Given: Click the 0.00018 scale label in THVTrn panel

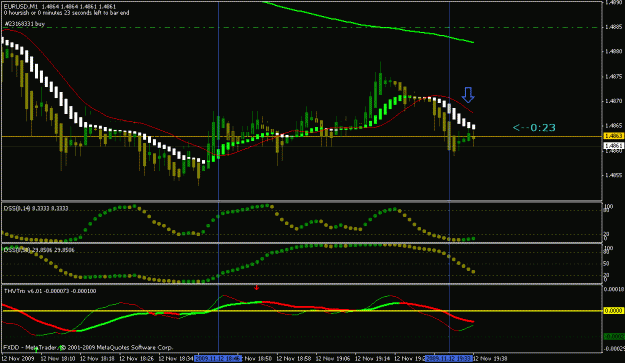Looking at the screenshot, I should [614, 289].
